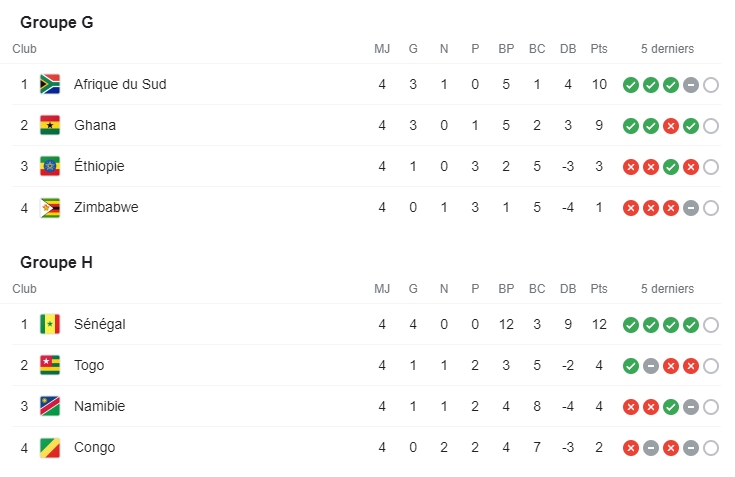Select Afrique du Sud's draw result indicator

pyautogui.click(x=691, y=85)
